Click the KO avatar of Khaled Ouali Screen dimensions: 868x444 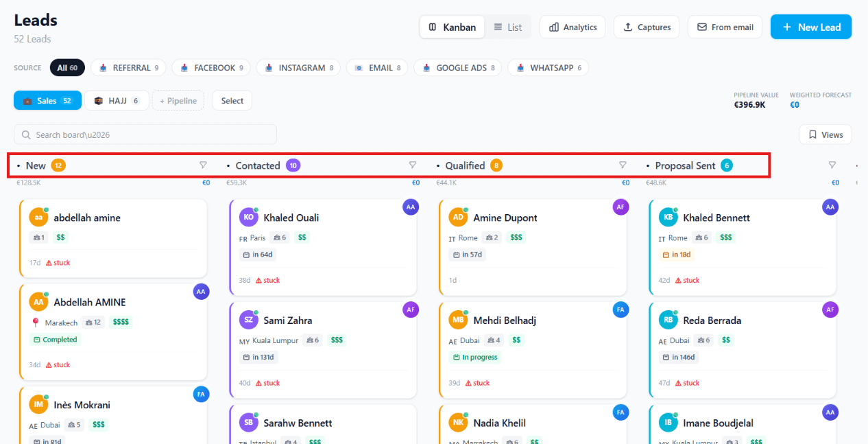[x=248, y=218]
